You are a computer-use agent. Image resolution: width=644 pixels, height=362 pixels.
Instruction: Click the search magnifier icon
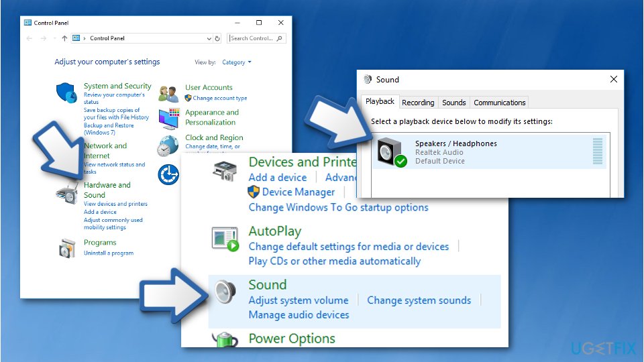[279, 38]
